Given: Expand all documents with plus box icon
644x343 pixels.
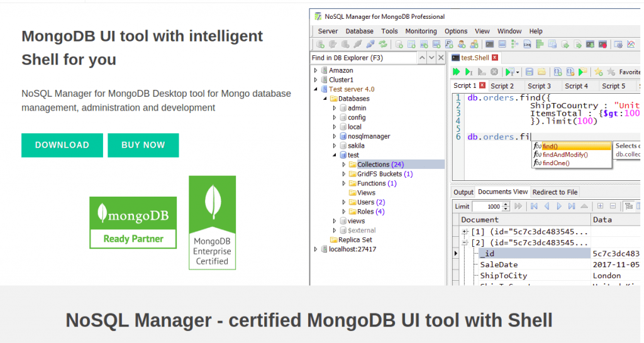Looking at the screenshot, I should tap(600, 207).
